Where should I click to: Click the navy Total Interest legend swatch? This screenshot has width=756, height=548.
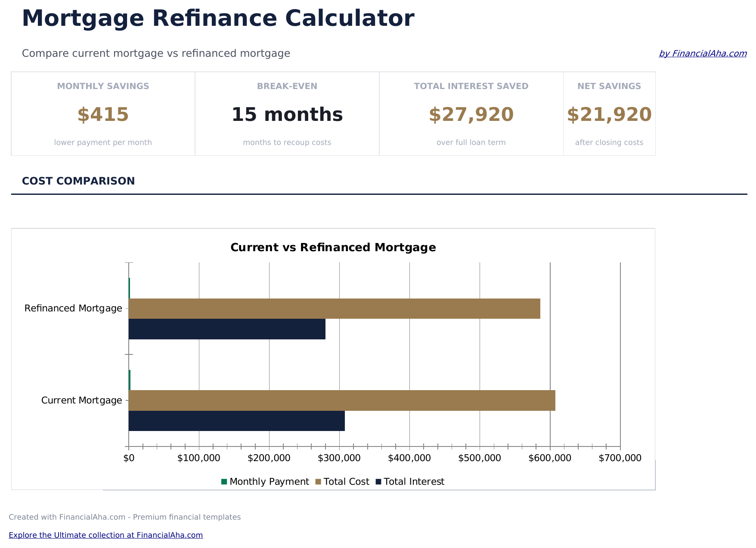point(378,482)
